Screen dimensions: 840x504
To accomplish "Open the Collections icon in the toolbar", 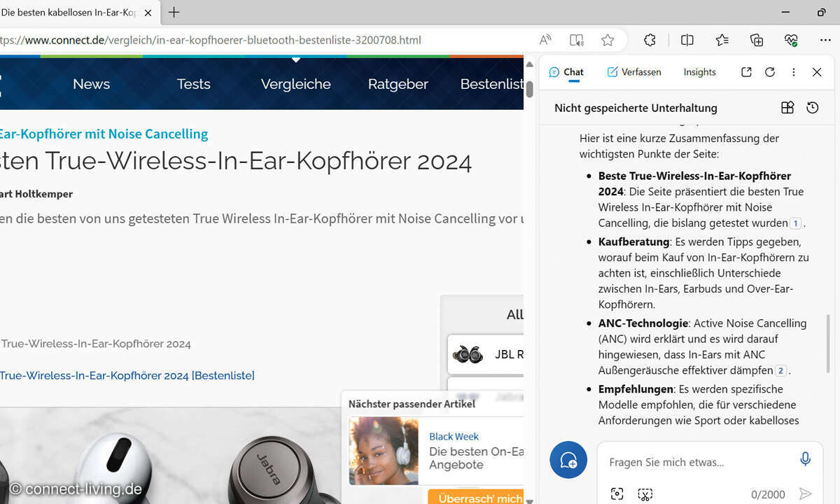I will point(757,41).
